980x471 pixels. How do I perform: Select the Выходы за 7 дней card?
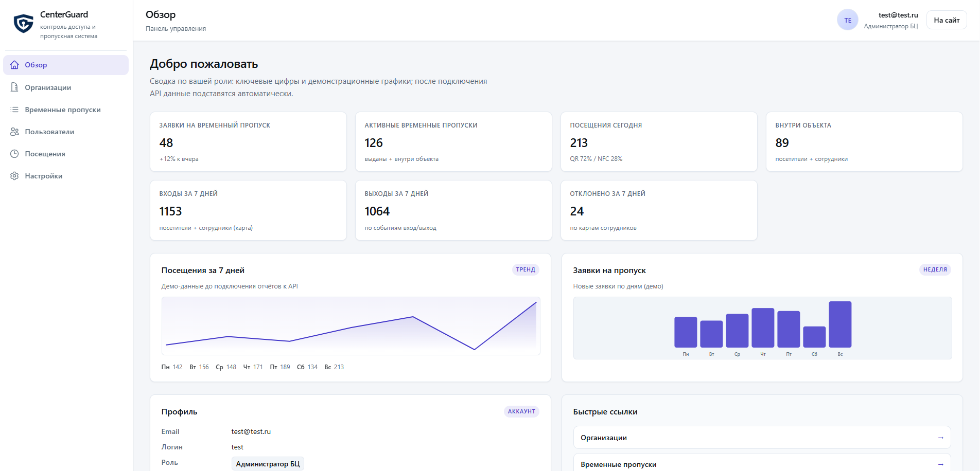453,210
